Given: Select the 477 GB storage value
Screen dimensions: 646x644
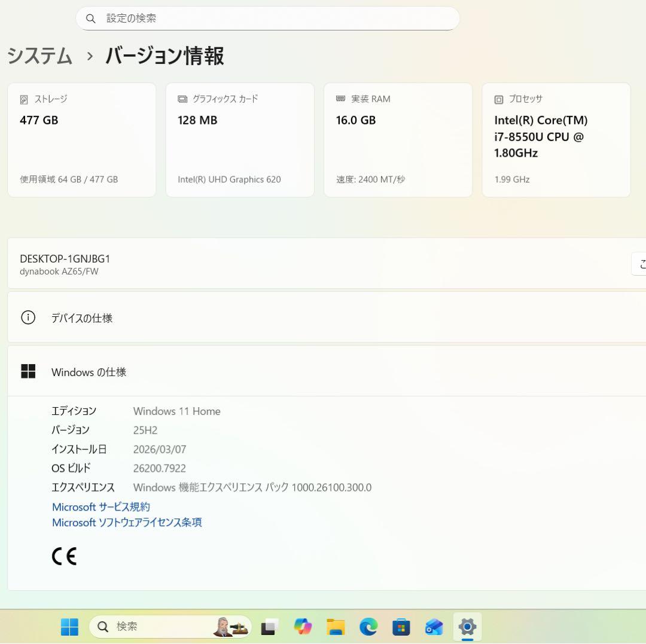Looking at the screenshot, I should [39, 120].
